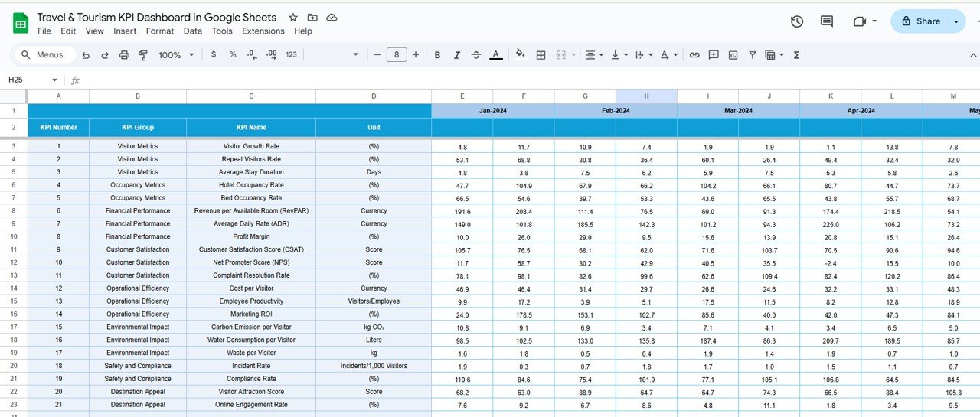Click the Share button
Image resolution: width=980 pixels, height=417 pixels.
[x=920, y=21]
